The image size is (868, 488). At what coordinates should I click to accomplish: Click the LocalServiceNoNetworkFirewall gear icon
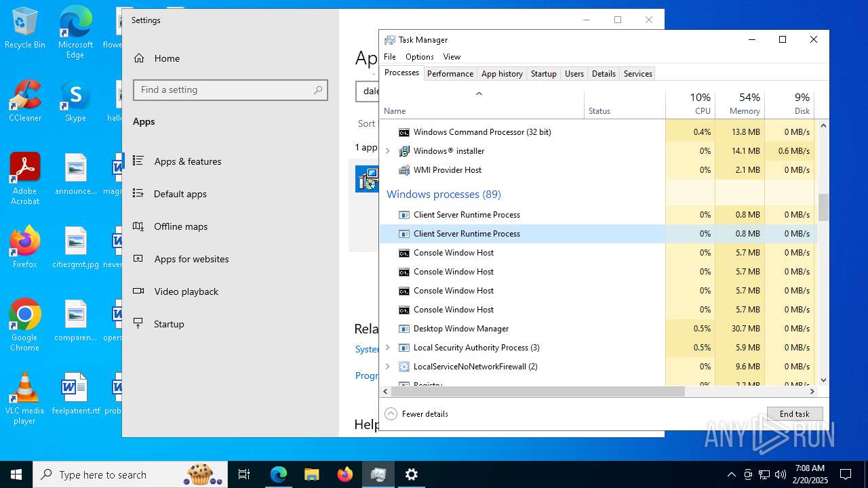click(x=404, y=367)
